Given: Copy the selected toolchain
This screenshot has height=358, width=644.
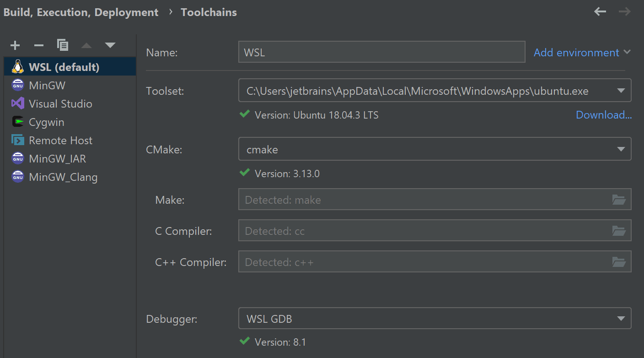Looking at the screenshot, I should (x=63, y=45).
